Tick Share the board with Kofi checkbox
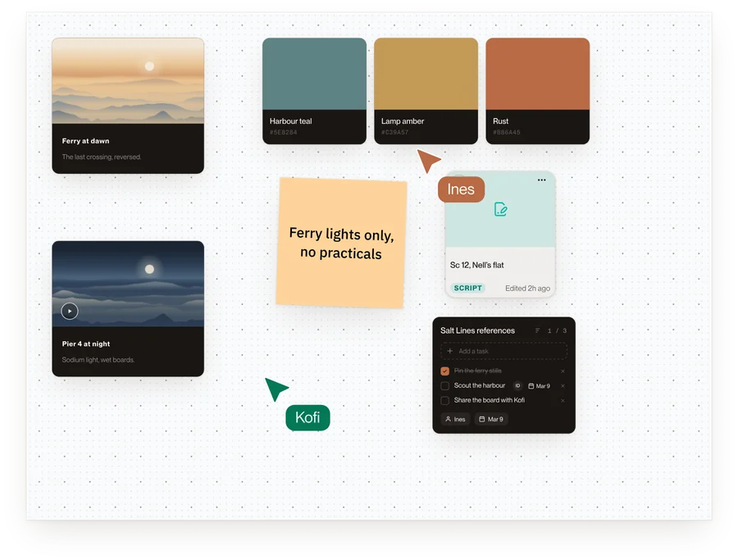Screen dimensions: 738x560 (444, 400)
